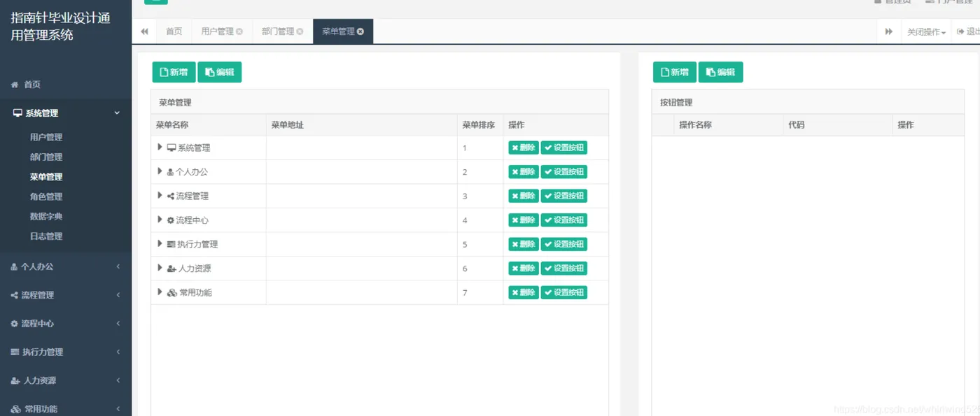The height and width of the screenshot is (416, 980).
Task: Click the share icon in the 流程管理 table row
Action: tap(171, 196)
